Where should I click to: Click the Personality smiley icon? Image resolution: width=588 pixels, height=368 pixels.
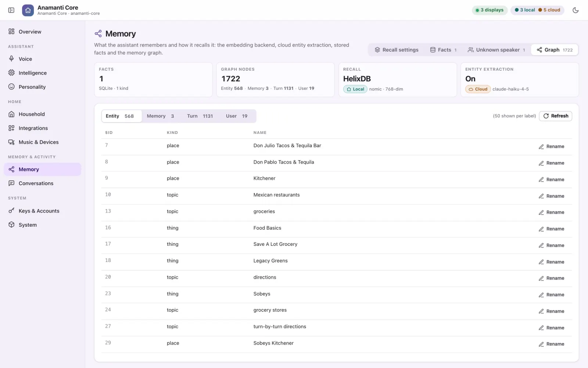11,87
